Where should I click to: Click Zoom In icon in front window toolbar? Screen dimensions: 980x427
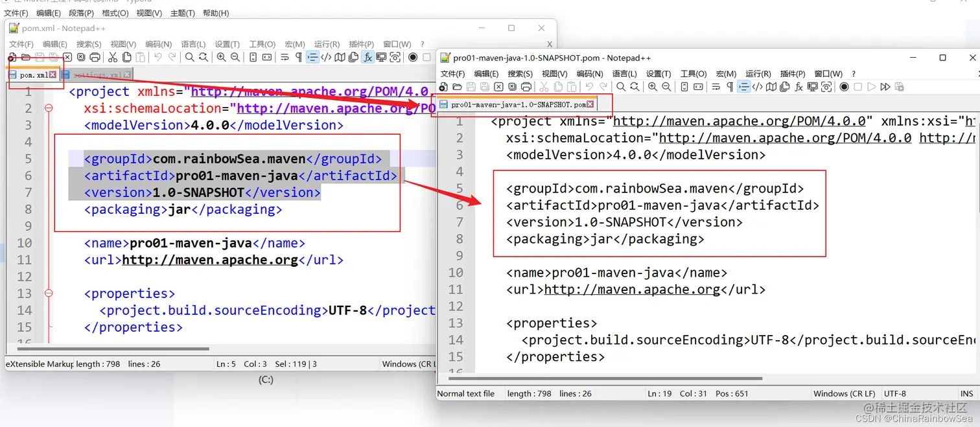point(653,87)
